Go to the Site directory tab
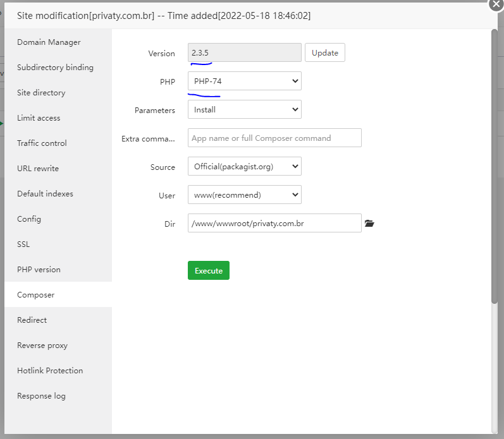 click(x=41, y=93)
